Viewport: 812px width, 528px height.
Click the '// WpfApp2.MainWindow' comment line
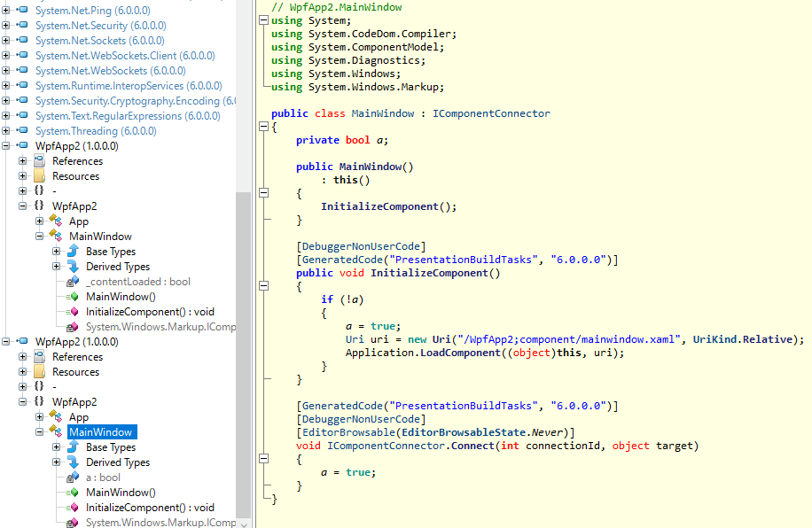(x=336, y=7)
